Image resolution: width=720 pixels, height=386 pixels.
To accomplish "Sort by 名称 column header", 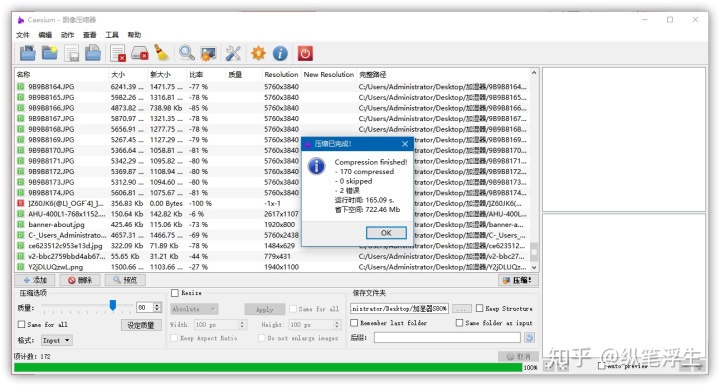I will (x=61, y=74).
